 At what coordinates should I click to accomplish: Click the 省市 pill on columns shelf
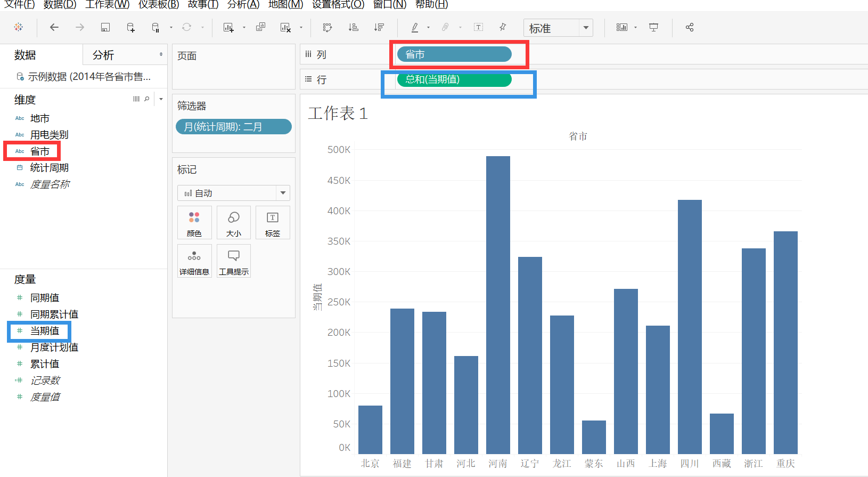point(454,54)
